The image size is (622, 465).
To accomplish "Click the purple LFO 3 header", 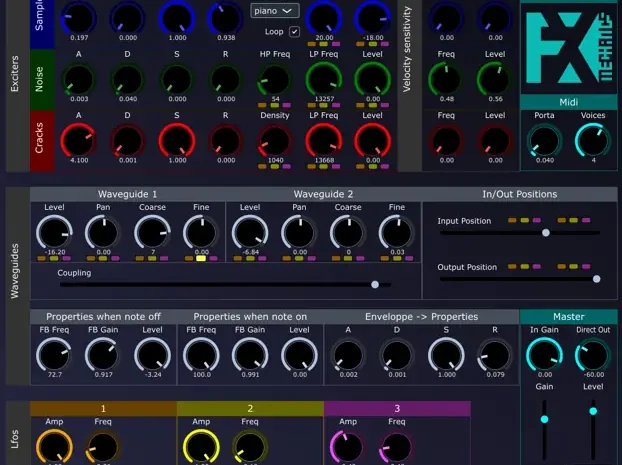I will coord(397,408).
